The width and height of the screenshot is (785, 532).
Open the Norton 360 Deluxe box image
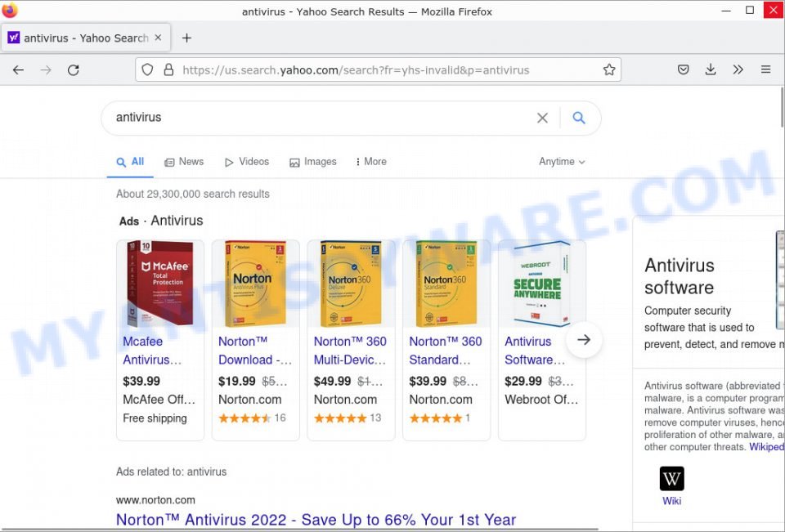pyautogui.click(x=351, y=284)
